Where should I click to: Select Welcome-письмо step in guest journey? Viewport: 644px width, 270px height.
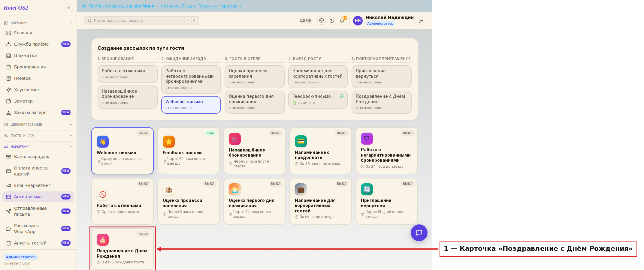click(x=191, y=105)
